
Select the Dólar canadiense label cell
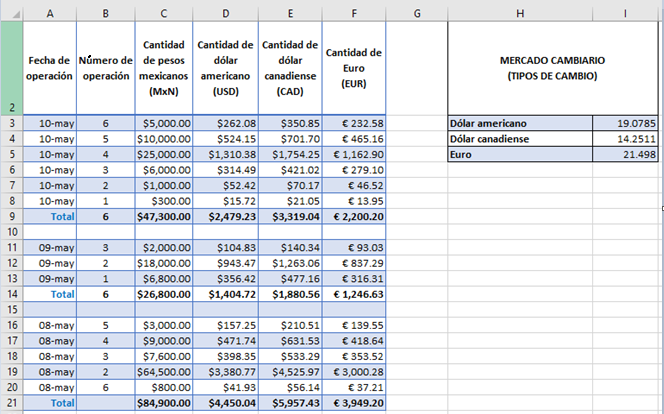[520, 139]
